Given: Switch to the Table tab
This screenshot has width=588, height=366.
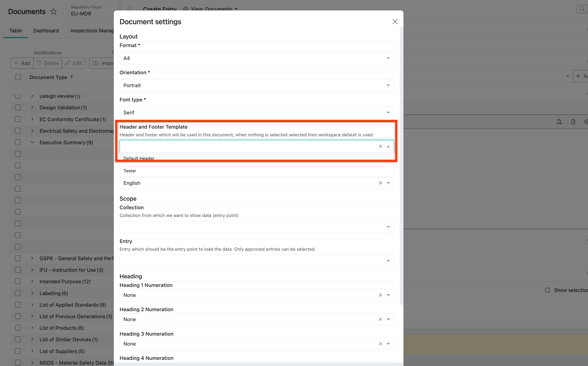Looking at the screenshot, I should point(15,31).
